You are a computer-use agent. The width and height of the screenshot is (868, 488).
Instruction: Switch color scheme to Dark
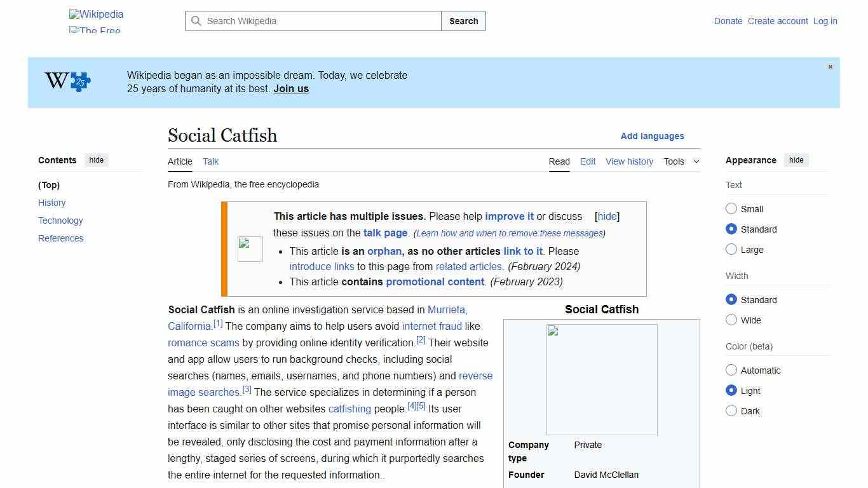731,411
